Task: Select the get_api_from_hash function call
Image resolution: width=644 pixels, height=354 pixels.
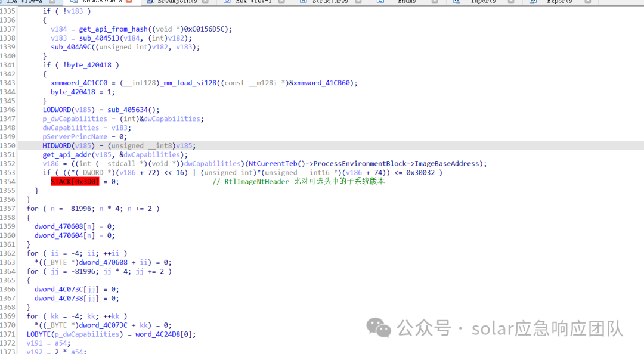Action: tap(113, 29)
